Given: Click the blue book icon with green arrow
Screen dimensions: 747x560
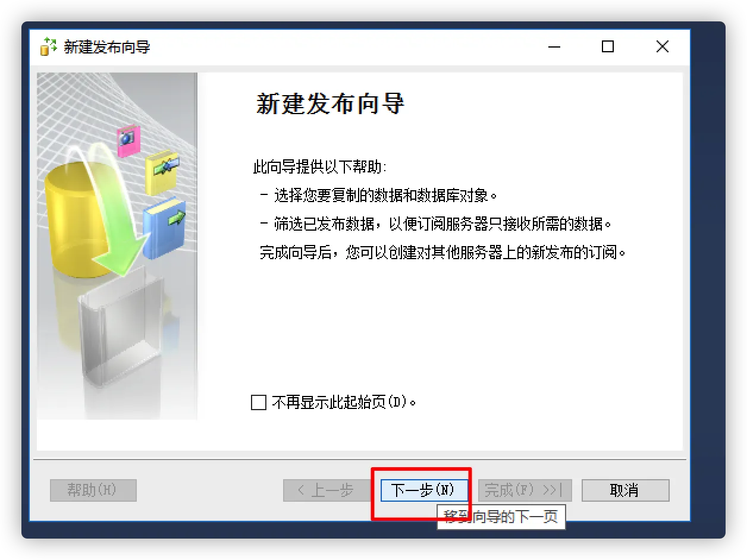Looking at the screenshot, I should point(164,228).
